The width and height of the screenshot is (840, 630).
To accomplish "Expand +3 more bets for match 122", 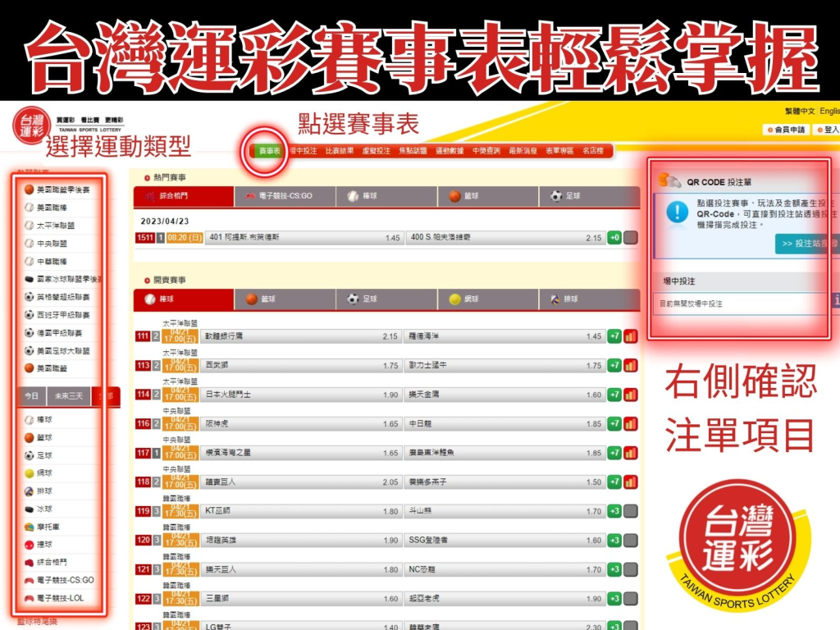I will [x=614, y=598].
